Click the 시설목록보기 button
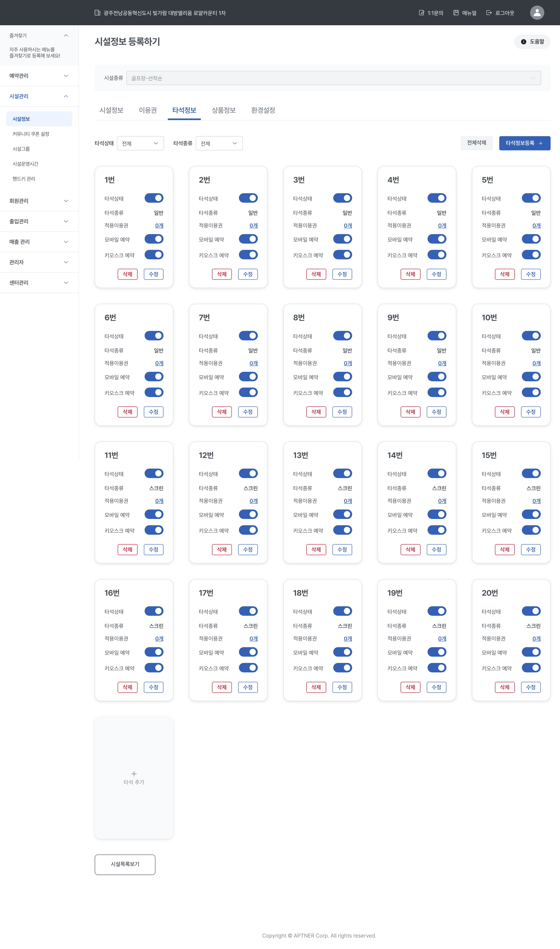This screenshot has width=560, height=949. tap(125, 864)
